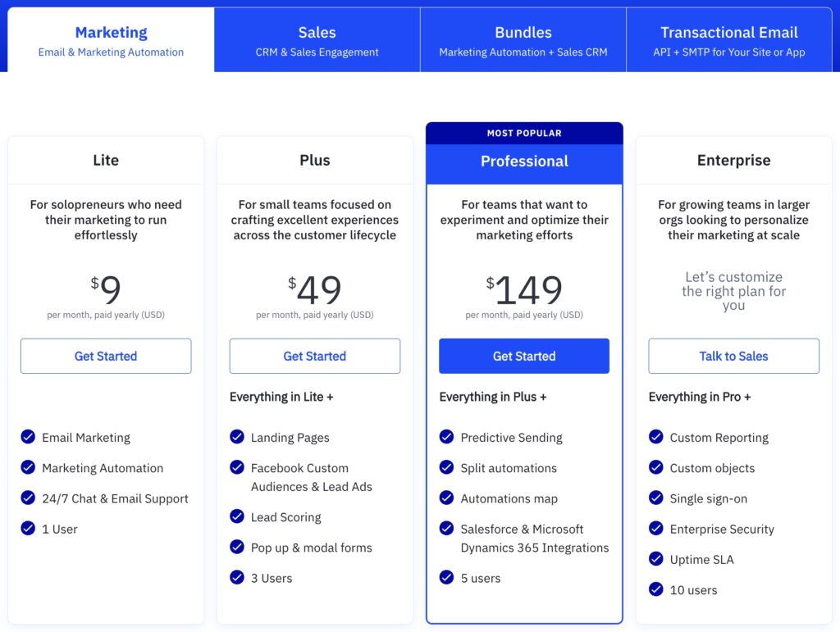The height and width of the screenshot is (632, 840).
Task: Click the checkmark icon beside Enterprise Security
Action: point(655,529)
